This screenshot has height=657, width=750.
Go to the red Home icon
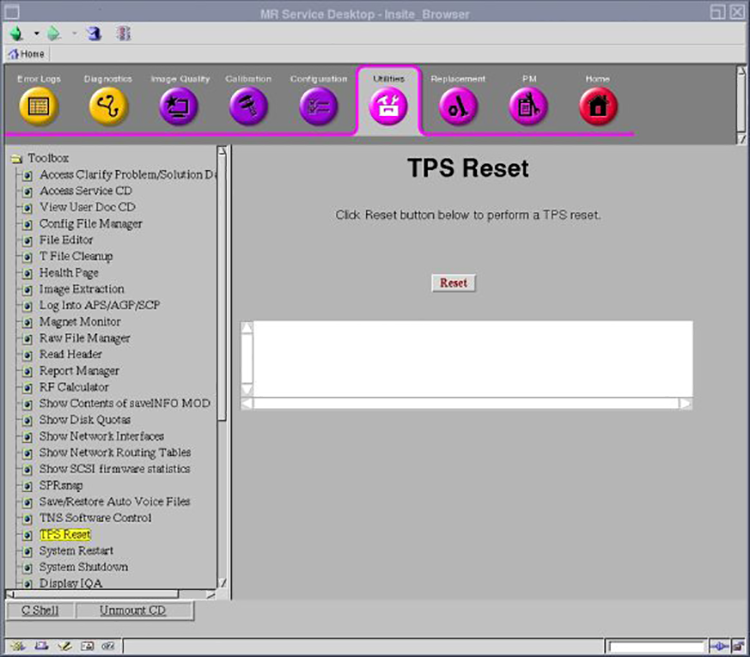(598, 107)
